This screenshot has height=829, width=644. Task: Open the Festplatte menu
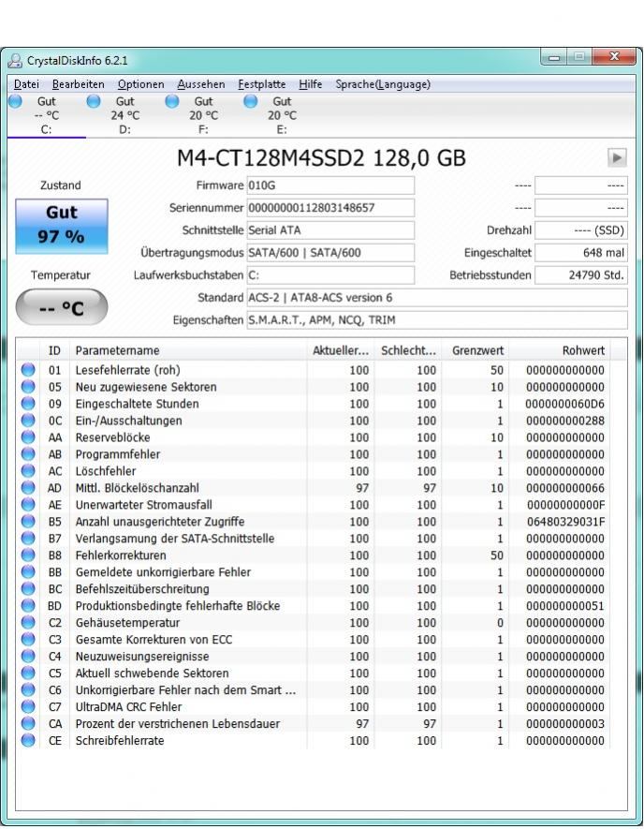pyautogui.click(x=261, y=84)
